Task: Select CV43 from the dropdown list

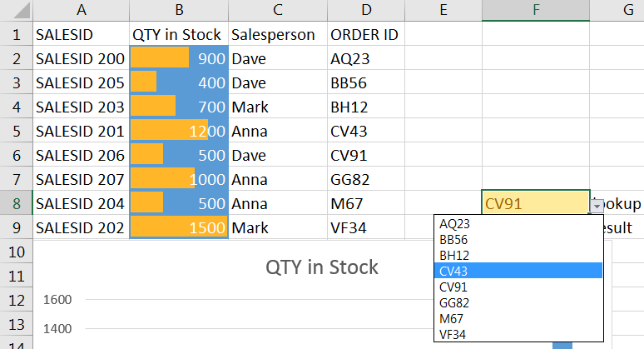Action: click(x=518, y=271)
